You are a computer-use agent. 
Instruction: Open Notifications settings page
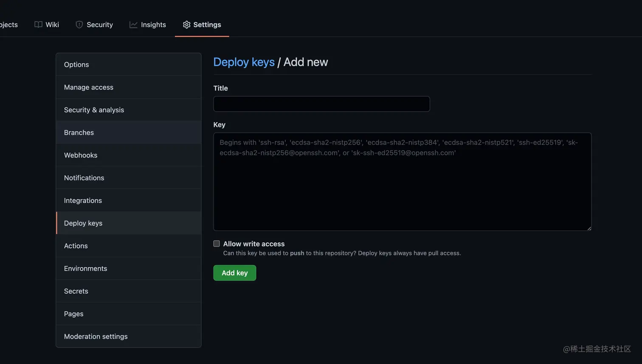point(129,178)
